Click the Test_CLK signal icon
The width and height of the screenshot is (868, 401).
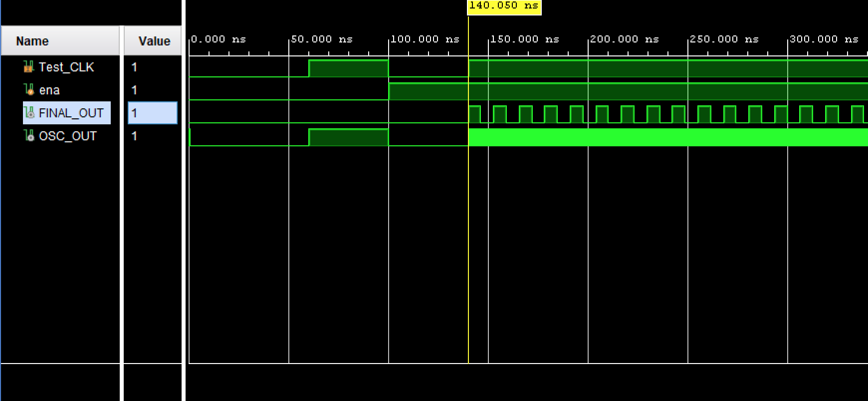29,66
